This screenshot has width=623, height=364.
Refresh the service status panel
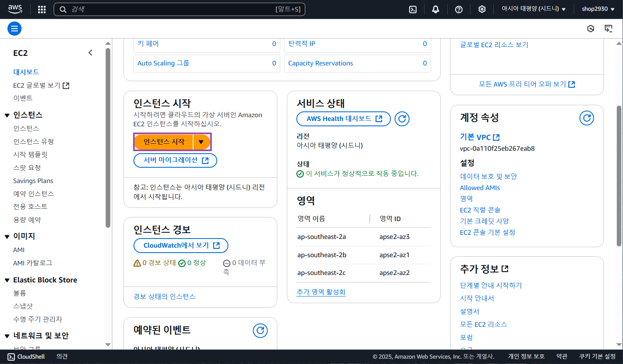402,119
